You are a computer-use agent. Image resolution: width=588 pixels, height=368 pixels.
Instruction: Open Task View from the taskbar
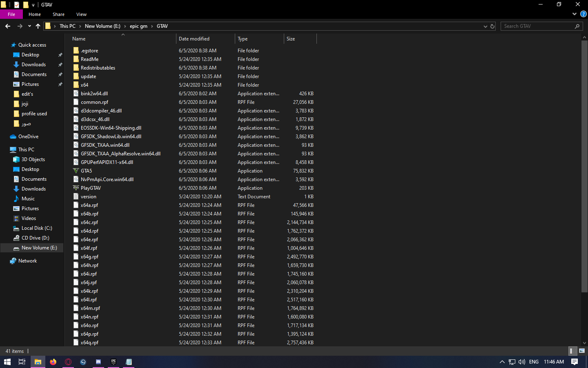(22, 361)
